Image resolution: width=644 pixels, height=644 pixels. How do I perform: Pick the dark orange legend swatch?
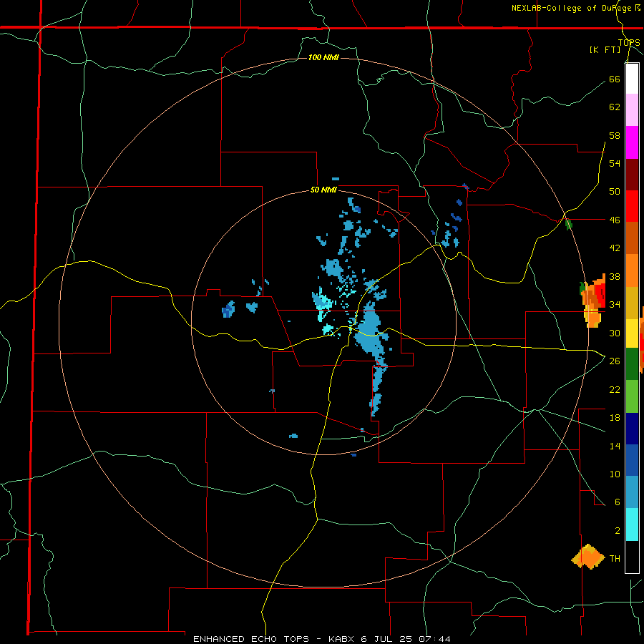pos(632,238)
